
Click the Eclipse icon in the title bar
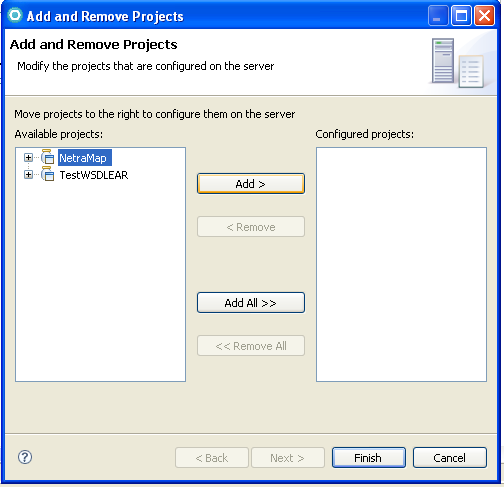click(15, 15)
